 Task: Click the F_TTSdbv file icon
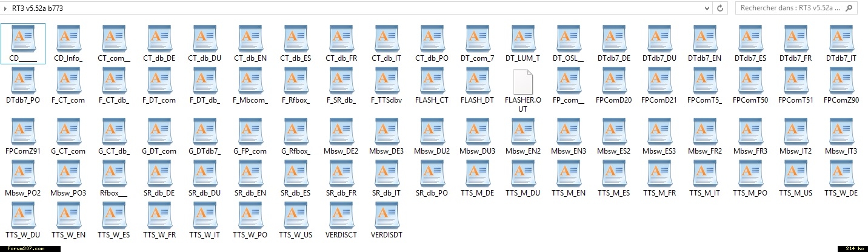pos(386,82)
